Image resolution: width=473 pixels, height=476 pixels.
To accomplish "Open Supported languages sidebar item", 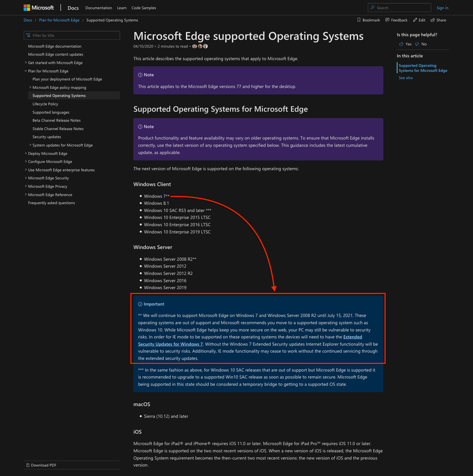I will 51,112.
